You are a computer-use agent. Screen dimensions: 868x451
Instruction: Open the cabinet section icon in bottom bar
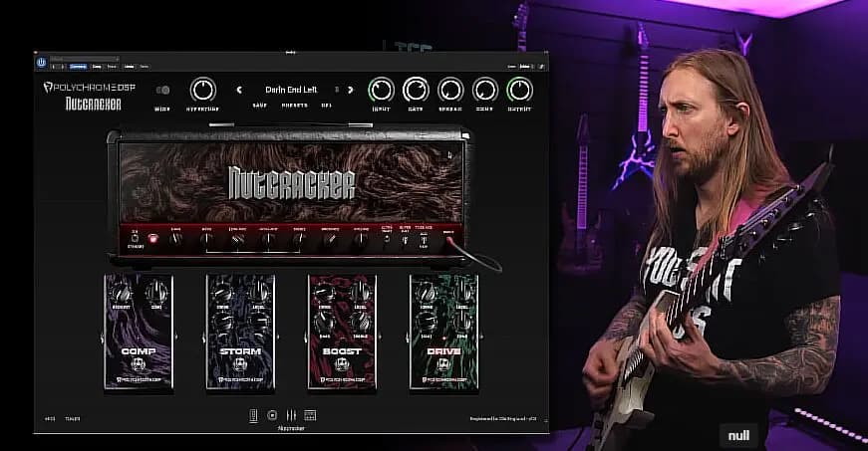[x=310, y=415]
